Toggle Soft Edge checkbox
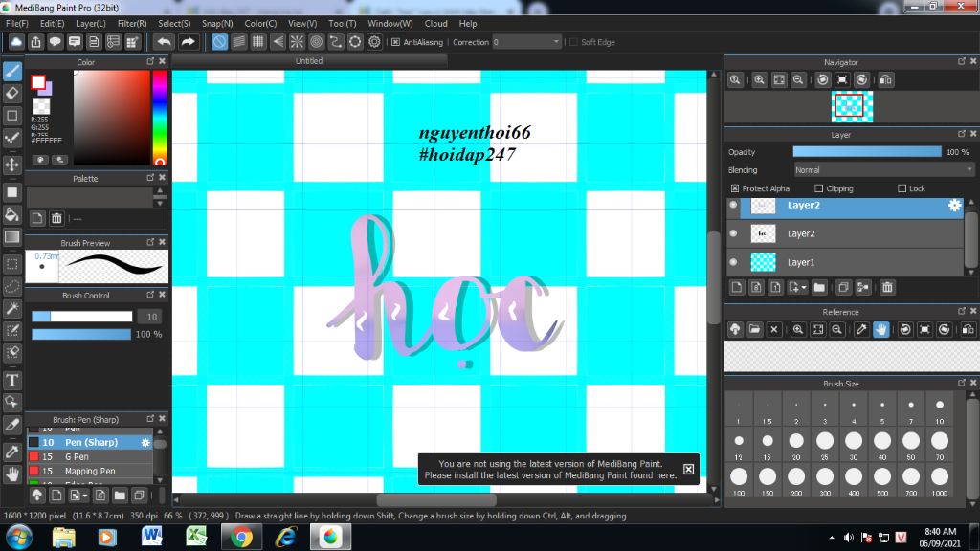Screen dimensions: 980x551 pyautogui.click(x=574, y=42)
